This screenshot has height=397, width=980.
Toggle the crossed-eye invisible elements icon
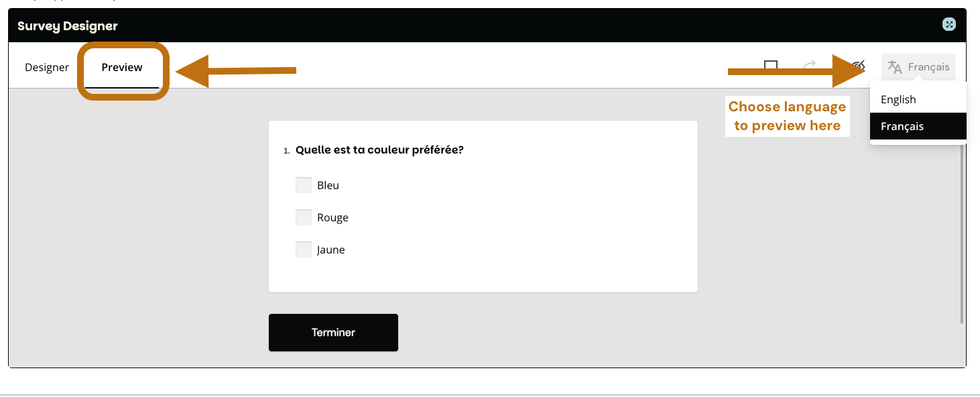click(859, 66)
